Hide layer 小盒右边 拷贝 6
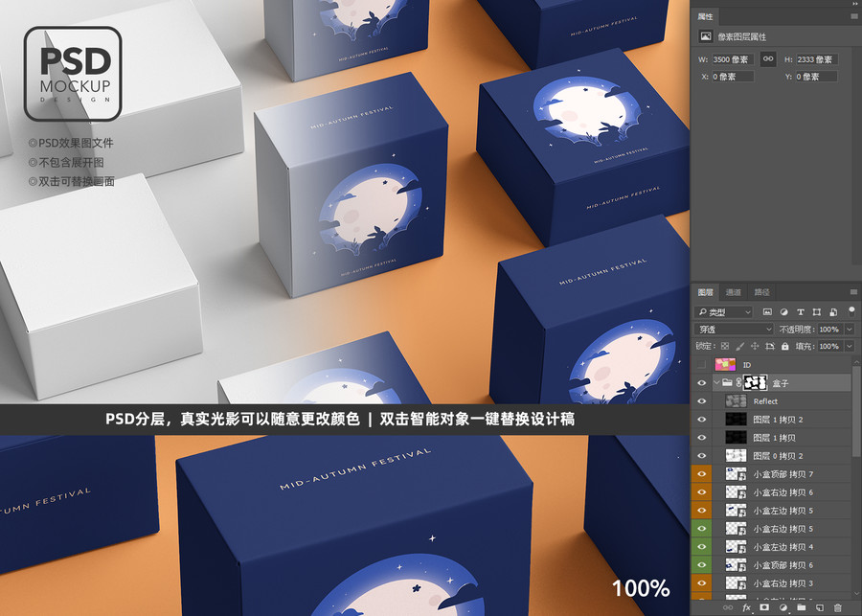Screen dimensions: 862x616 pos(701,491)
